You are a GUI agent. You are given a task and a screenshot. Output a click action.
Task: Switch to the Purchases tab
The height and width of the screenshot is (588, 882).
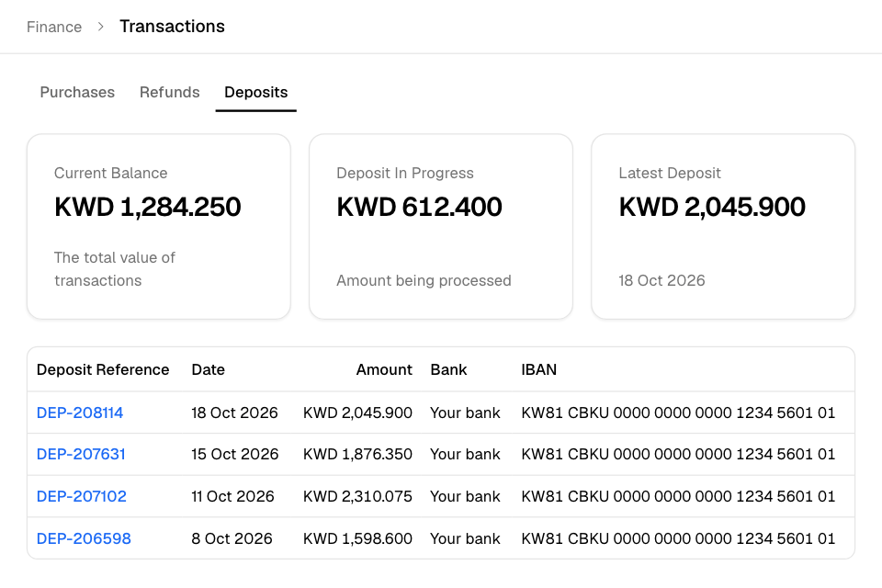click(x=77, y=92)
